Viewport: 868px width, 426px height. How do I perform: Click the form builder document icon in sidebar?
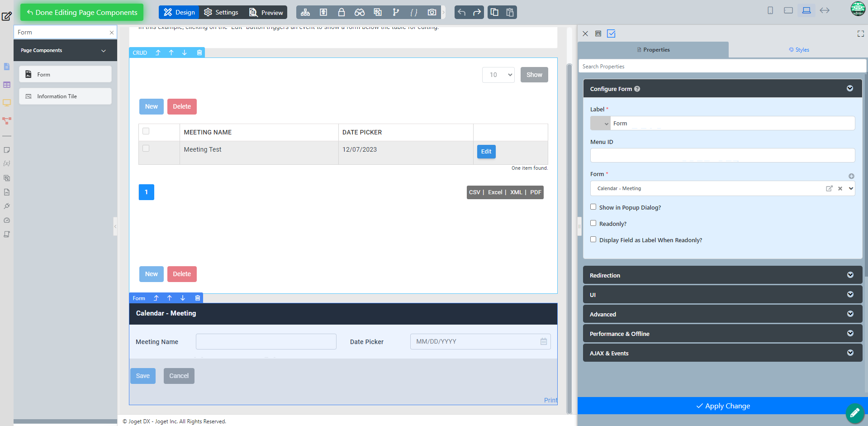(x=7, y=67)
